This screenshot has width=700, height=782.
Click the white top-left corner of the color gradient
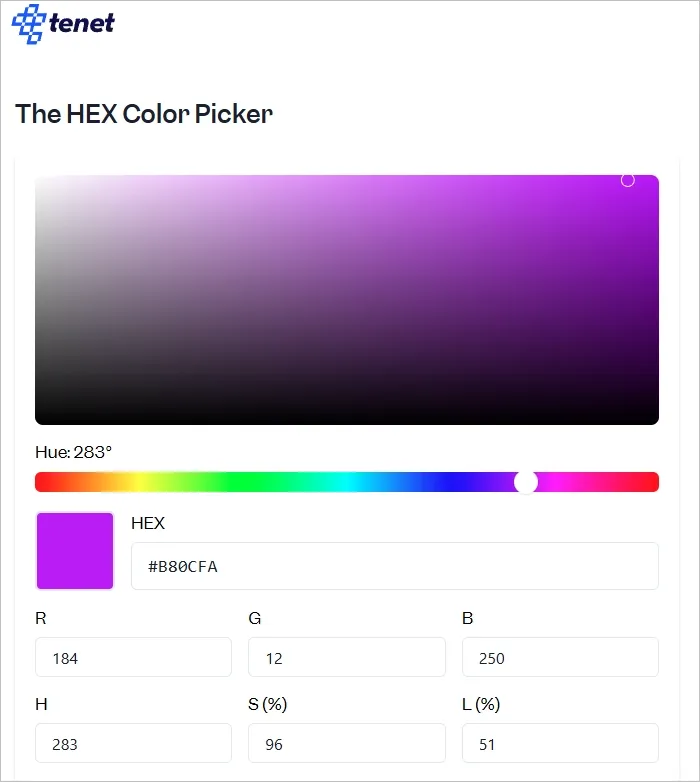coord(40,180)
